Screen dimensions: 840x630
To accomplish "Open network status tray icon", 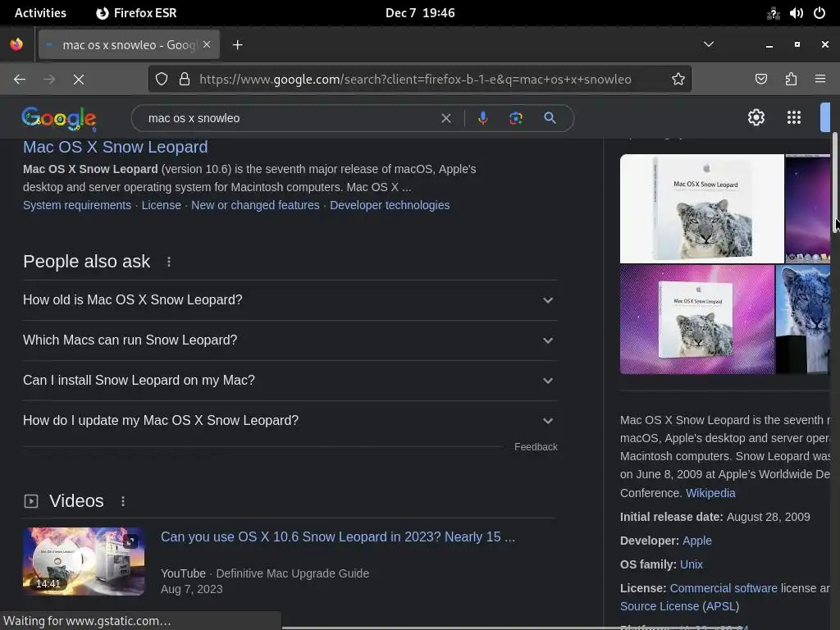I will (773, 13).
